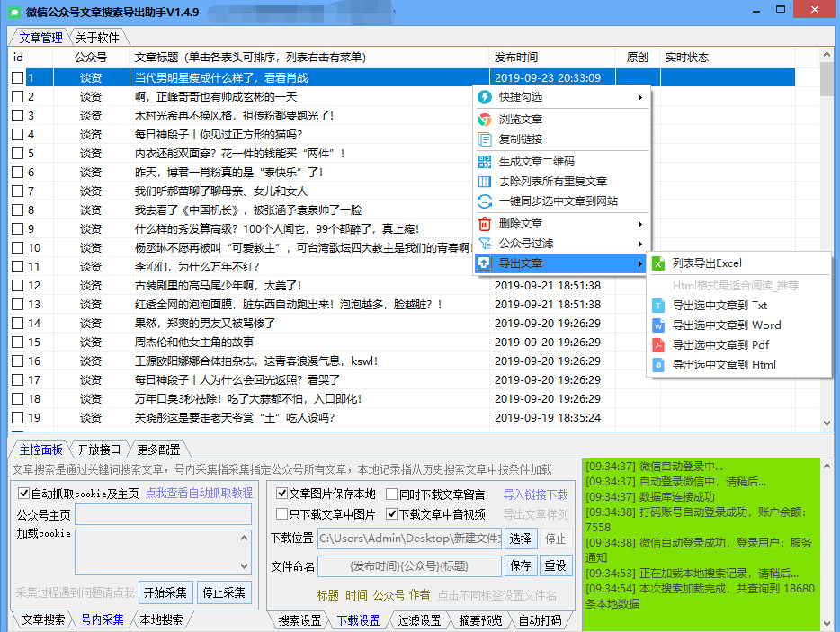Screen dimensions: 840x632
Task: Expand the 公众号过滤 submenu arrow
Action: [639, 244]
